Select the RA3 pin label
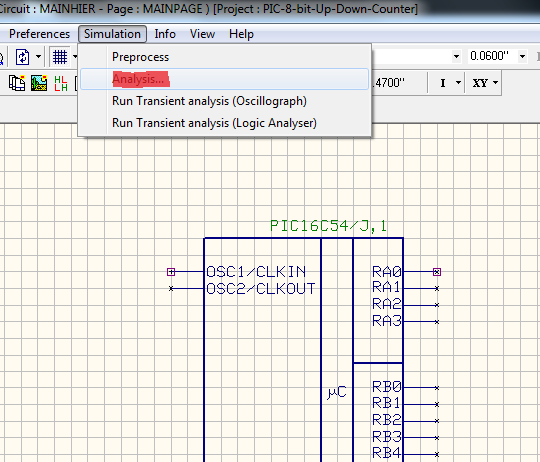Image resolution: width=540 pixels, height=462 pixels. [x=387, y=321]
